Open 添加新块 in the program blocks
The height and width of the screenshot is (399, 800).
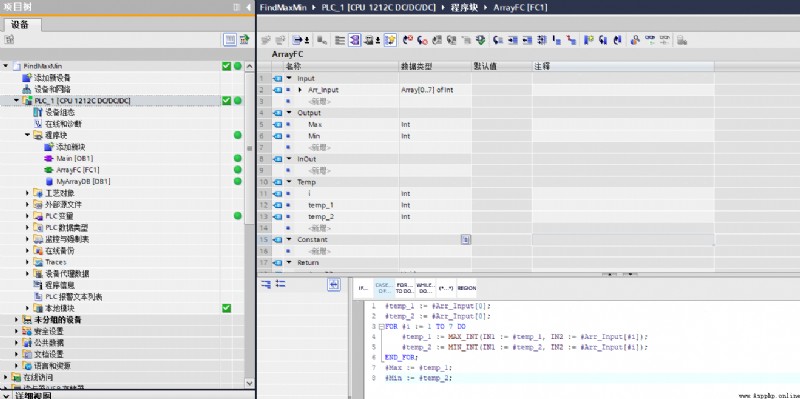click(70, 147)
